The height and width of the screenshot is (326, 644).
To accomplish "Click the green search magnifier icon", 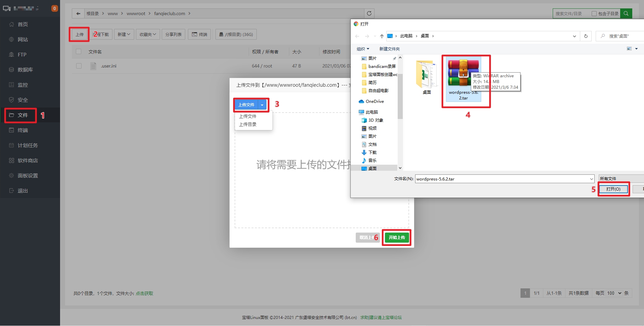I will pos(626,13).
